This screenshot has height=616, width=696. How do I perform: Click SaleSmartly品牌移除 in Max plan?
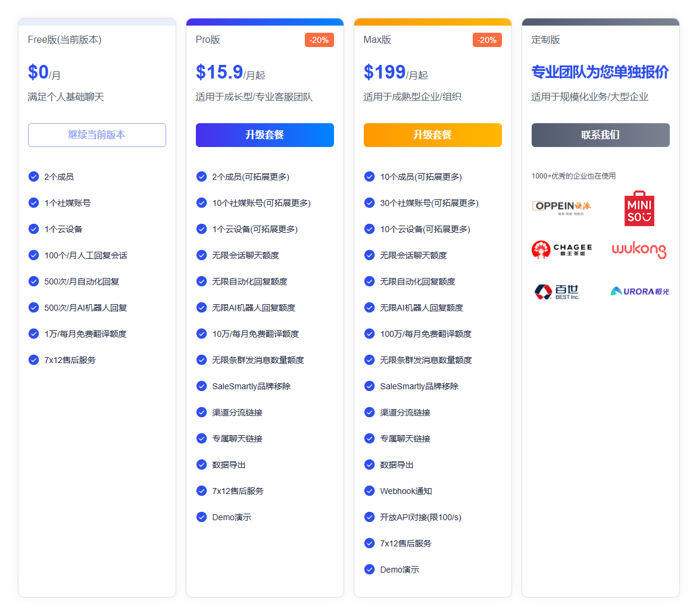click(419, 386)
